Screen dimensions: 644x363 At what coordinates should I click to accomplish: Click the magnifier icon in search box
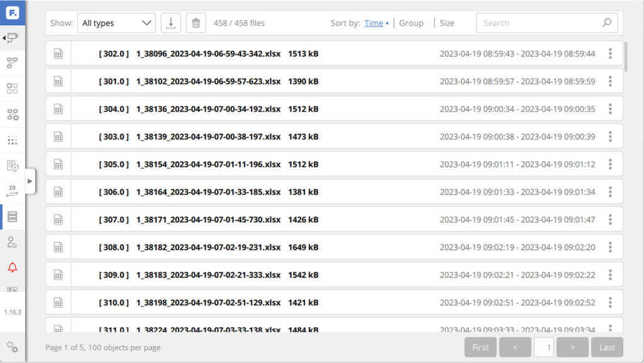coord(606,23)
